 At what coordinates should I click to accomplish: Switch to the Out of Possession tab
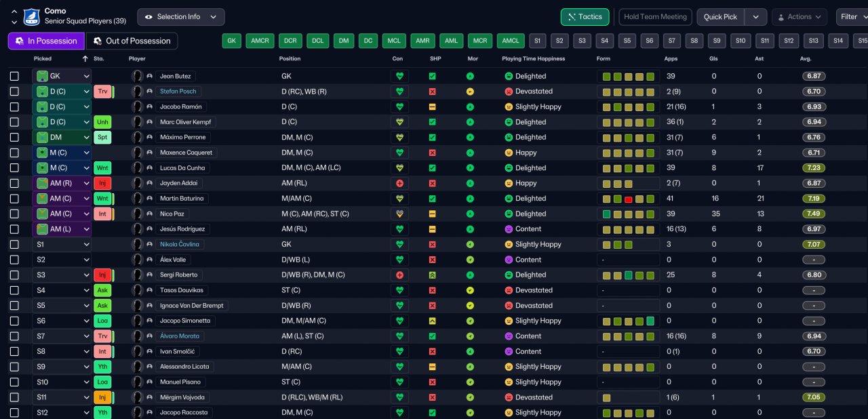pyautogui.click(x=132, y=41)
